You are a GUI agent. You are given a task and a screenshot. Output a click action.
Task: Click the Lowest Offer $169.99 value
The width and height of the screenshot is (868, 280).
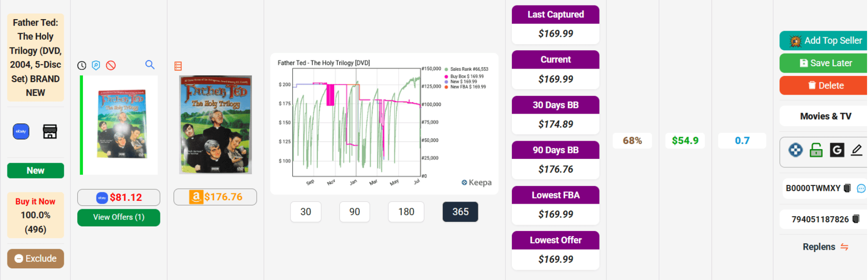click(x=556, y=260)
